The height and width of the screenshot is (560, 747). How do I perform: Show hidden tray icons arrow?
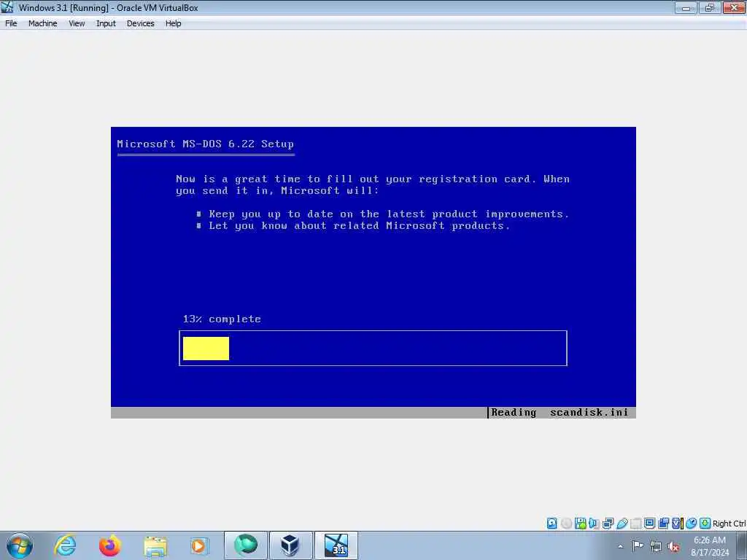620,546
